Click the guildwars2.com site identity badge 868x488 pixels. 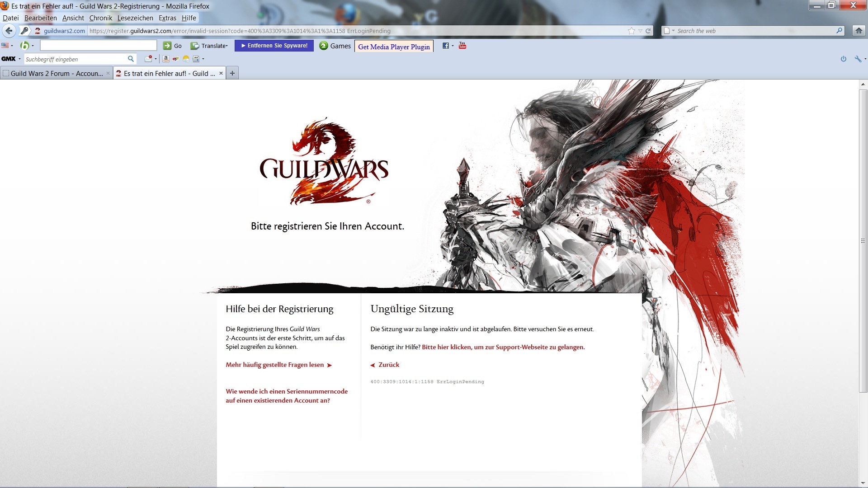(60, 31)
